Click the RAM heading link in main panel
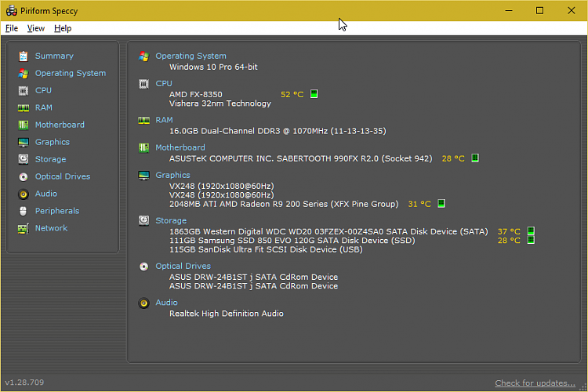 coord(165,120)
